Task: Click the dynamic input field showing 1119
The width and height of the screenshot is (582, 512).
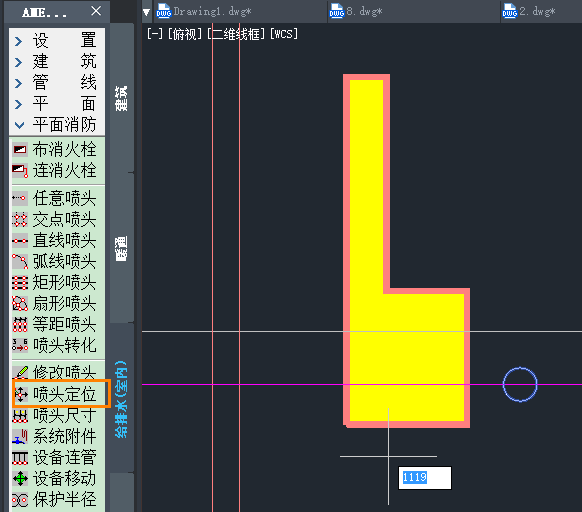Action: coord(425,478)
